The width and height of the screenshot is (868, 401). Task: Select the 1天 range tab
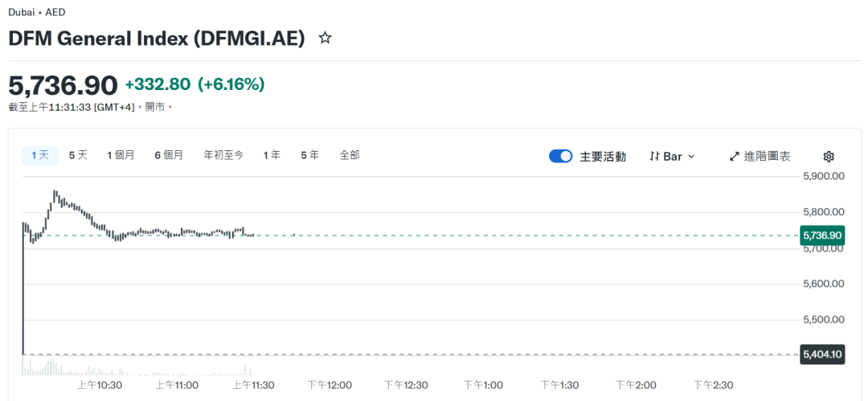coord(40,155)
